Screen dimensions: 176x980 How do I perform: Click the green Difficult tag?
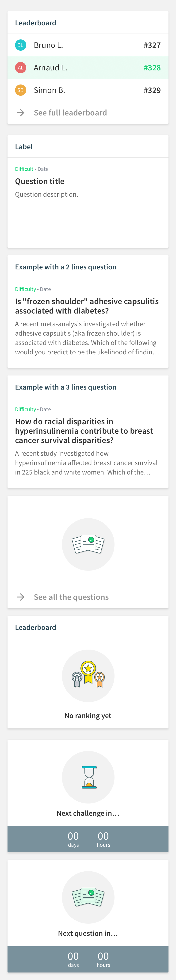(x=24, y=169)
